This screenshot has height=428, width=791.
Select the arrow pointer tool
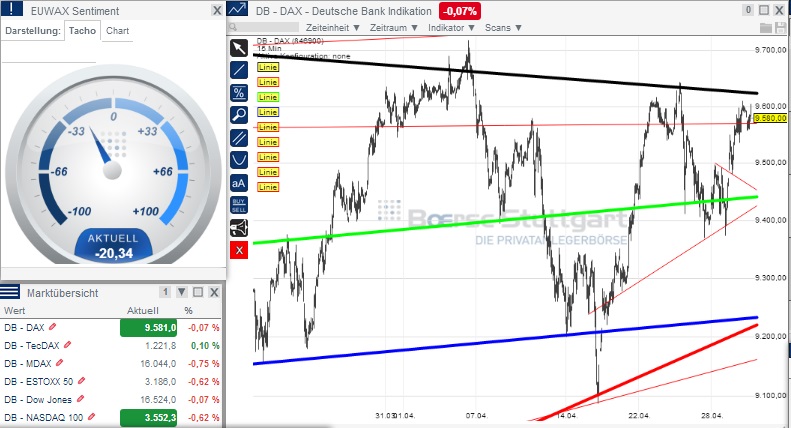point(239,48)
